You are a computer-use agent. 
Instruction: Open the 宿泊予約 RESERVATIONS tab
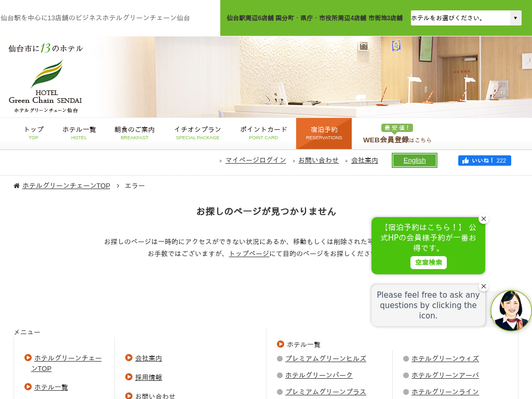(324, 134)
